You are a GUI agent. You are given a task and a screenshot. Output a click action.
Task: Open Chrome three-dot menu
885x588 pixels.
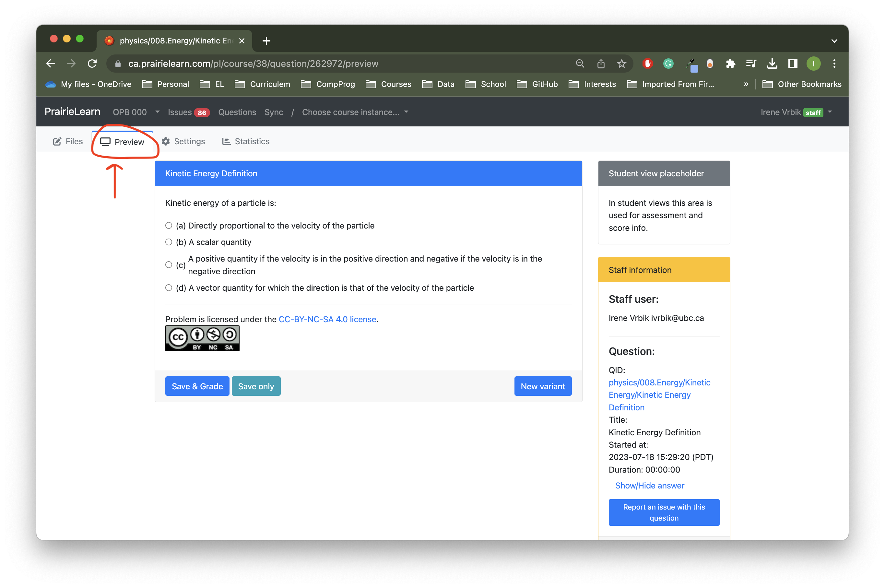(x=834, y=64)
